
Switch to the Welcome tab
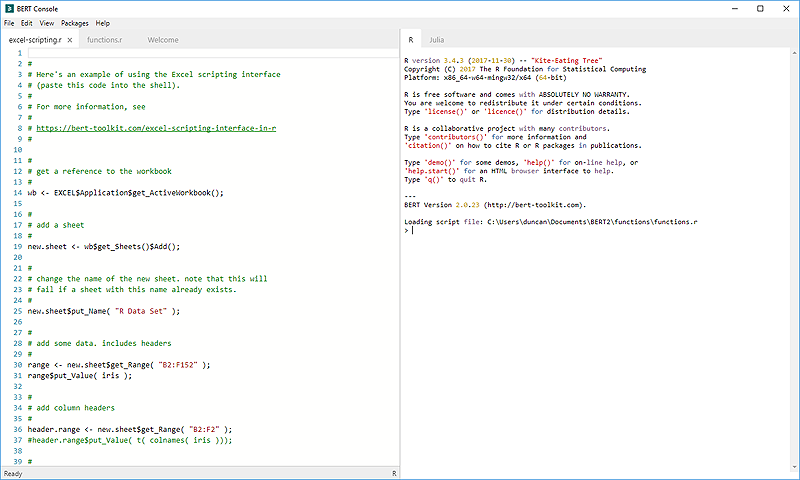click(163, 40)
